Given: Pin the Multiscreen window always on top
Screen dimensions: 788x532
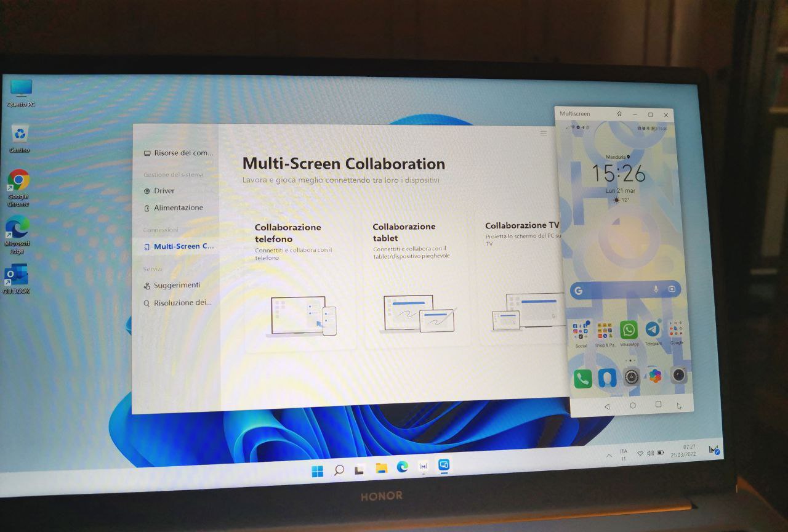Looking at the screenshot, I should (x=620, y=115).
